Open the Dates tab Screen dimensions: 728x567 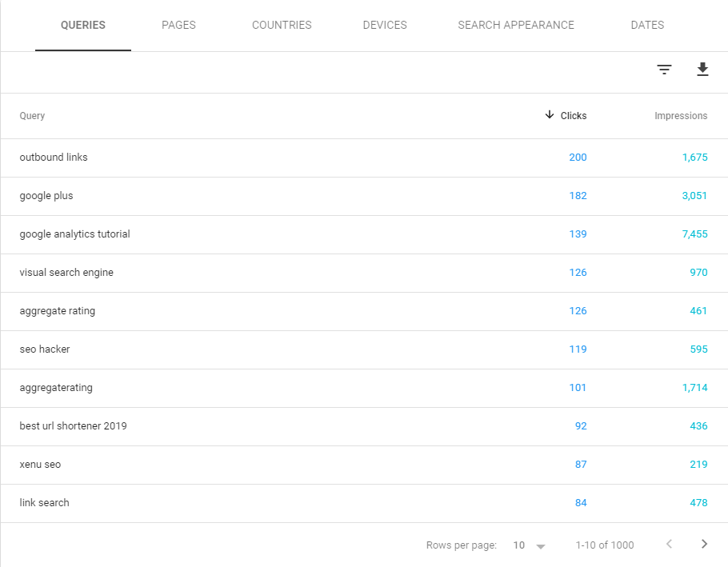tap(647, 25)
